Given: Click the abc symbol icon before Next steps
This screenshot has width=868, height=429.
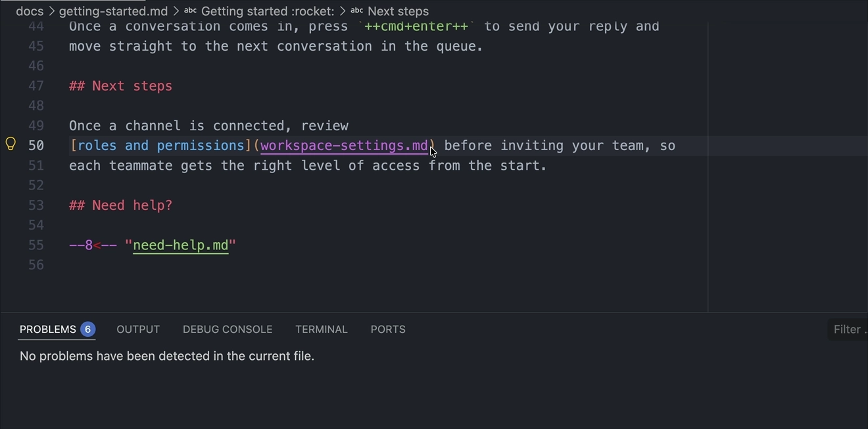Looking at the screenshot, I should (x=357, y=11).
